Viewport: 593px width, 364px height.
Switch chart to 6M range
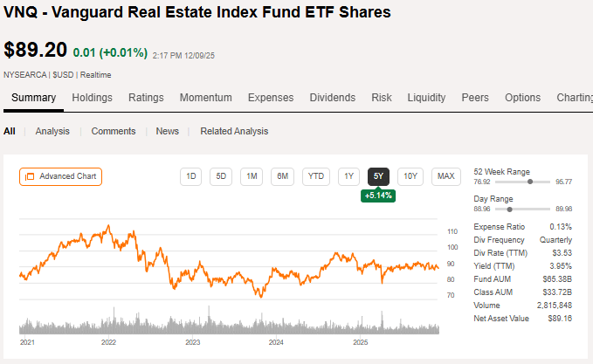(x=282, y=176)
